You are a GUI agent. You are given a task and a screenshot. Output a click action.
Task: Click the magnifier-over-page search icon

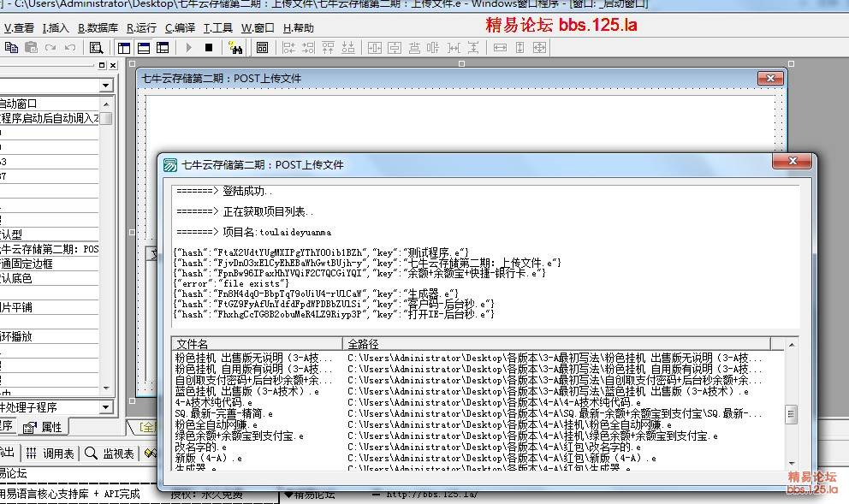click(x=97, y=48)
